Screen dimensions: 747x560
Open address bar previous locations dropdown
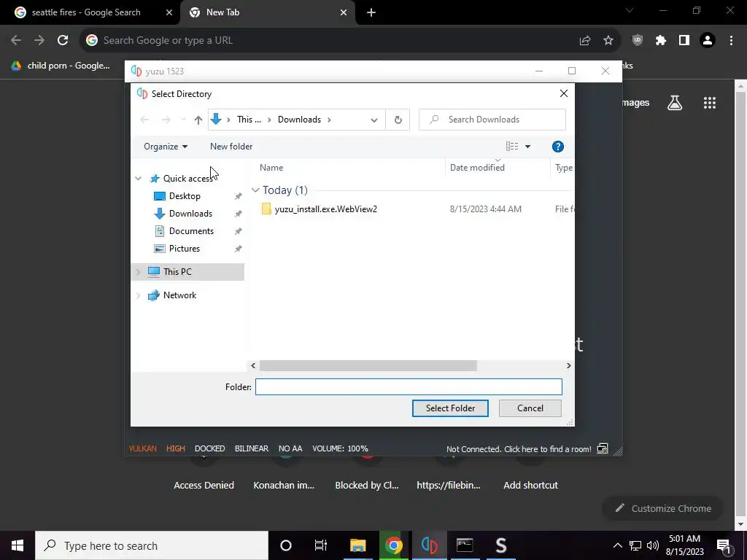point(374,120)
